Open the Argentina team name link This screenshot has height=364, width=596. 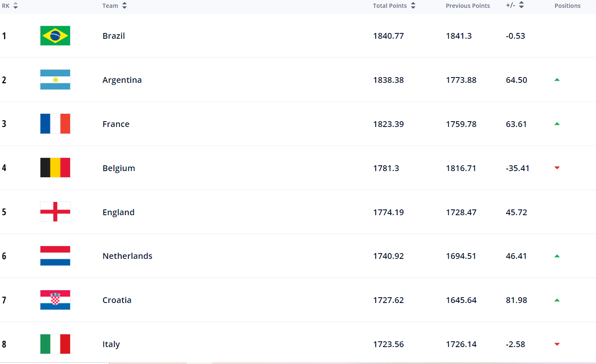[122, 80]
